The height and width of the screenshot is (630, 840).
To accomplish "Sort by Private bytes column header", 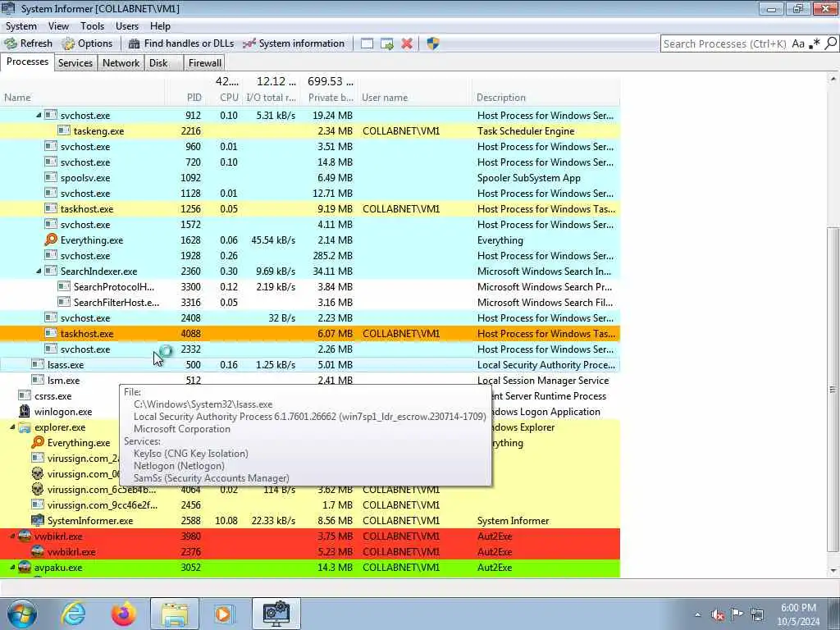I will 331,98.
